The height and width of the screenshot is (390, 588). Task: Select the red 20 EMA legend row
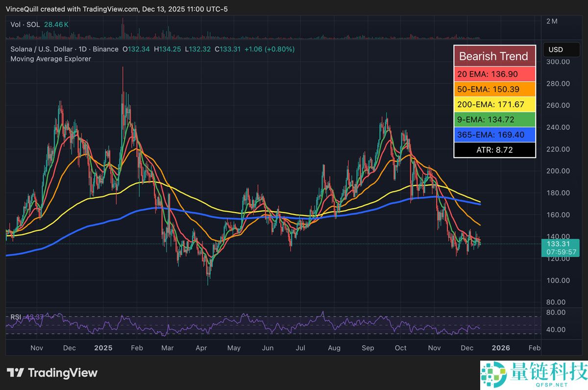(494, 73)
